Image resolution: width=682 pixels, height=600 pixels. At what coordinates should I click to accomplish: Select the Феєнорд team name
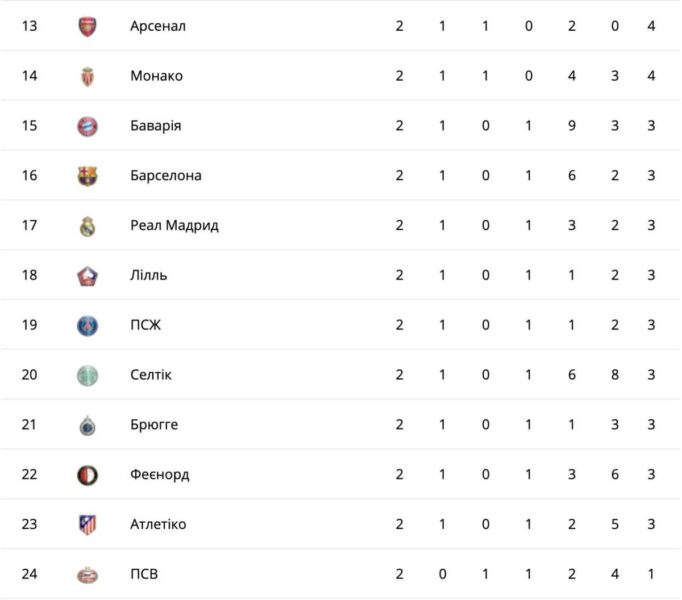[x=160, y=474]
